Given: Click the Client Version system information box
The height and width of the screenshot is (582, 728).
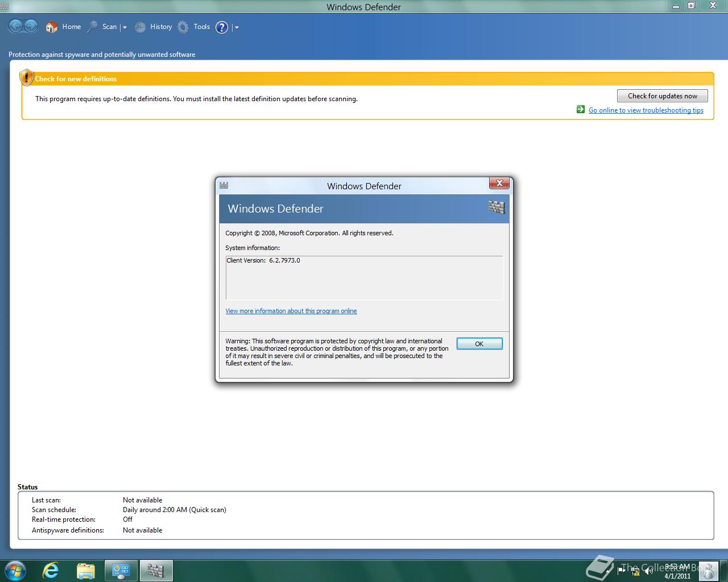Looking at the screenshot, I should [x=364, y=277].
